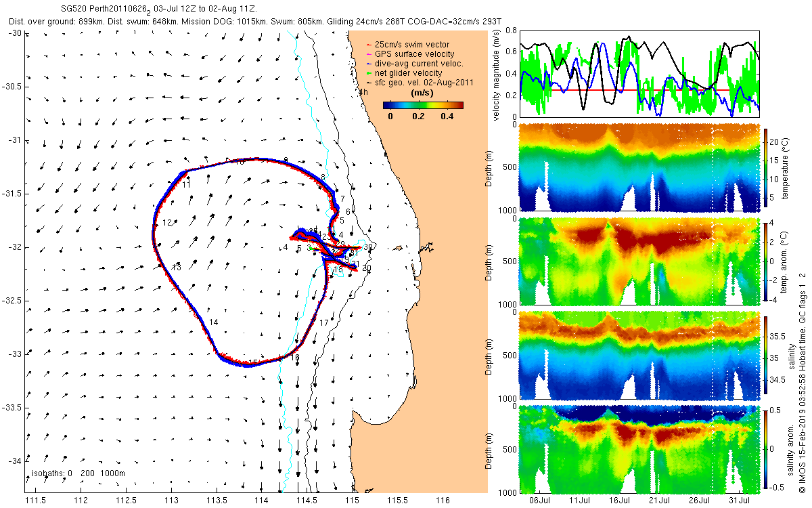812x508 pixels.
Task: Click the temperature (°C) colorbar
Action: point(765,168)
